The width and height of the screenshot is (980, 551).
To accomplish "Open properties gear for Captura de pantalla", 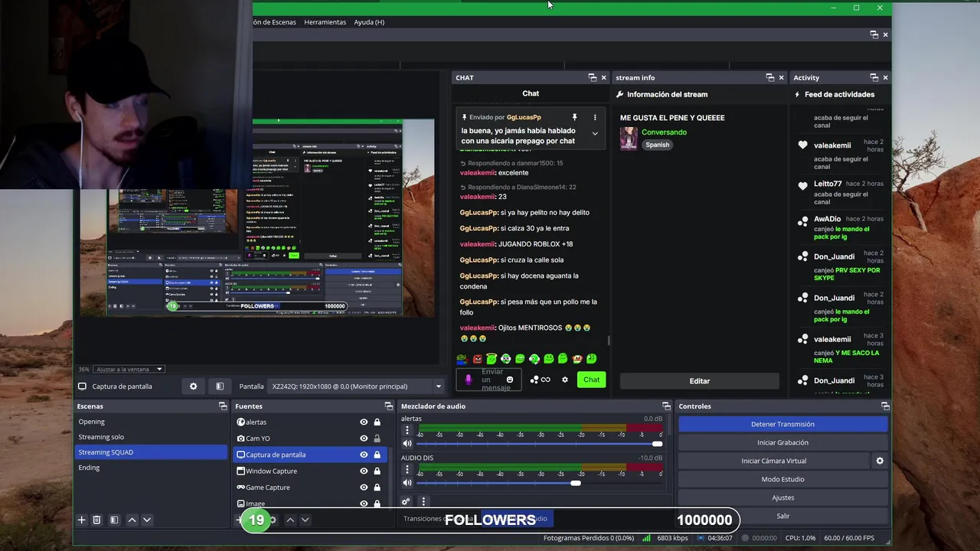I will pyautogui.click(x=193, y=386).
